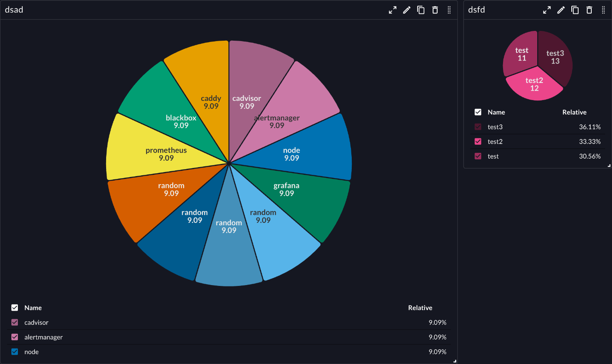Select the Name column header in dsfd legend
This screenshot has width=612, height=364.
point(497,112)
